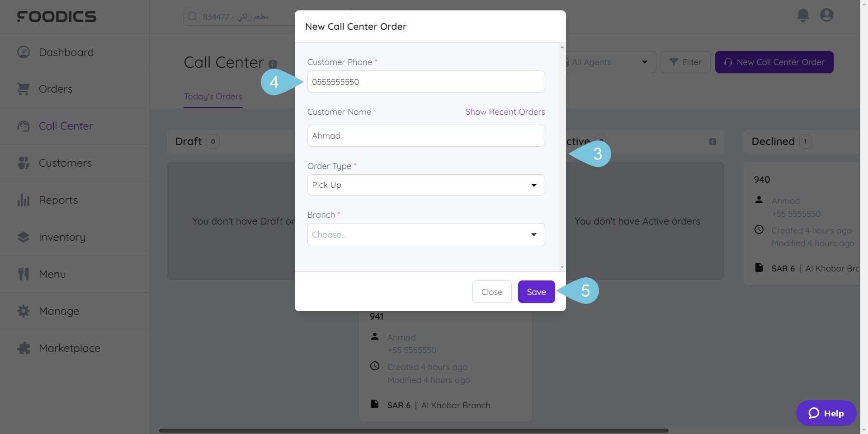868x434 pixels.
Task: Click the Close button in dialog
Action: pos(492,292)
